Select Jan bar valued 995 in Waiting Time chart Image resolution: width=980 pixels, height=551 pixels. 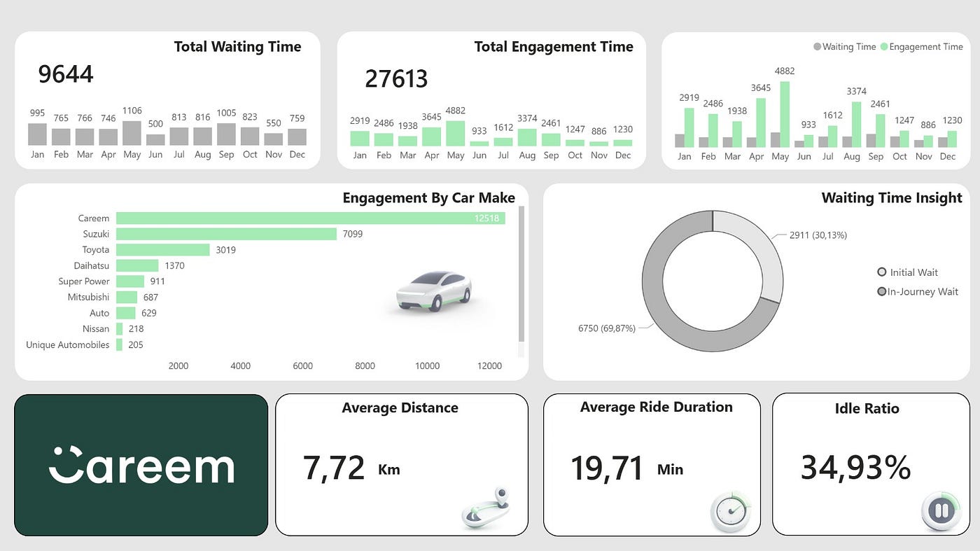click(x=37, y=134)
